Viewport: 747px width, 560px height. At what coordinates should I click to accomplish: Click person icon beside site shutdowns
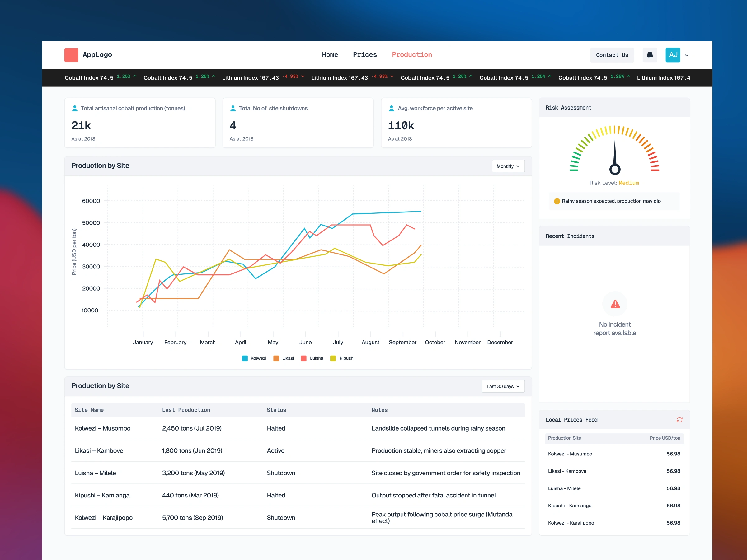[x=233, y=108]
